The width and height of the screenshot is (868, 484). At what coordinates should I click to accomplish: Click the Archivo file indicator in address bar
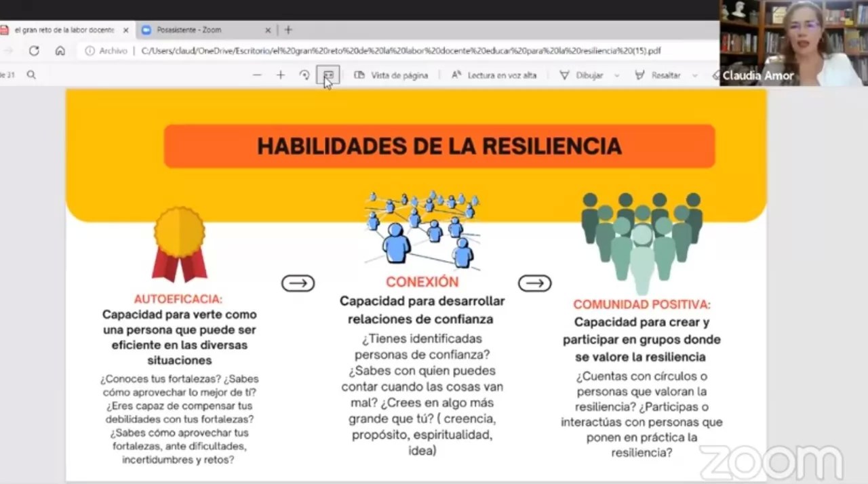[107, 50]
